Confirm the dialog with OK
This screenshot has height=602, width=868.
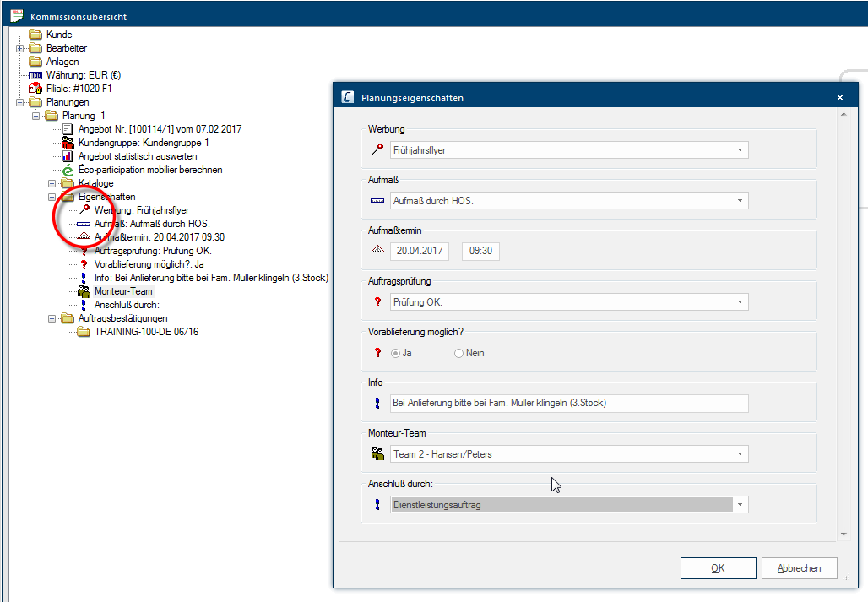(718, 568)
